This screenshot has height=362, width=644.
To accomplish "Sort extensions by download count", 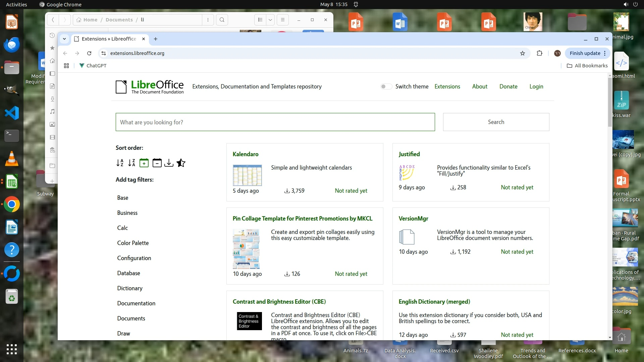I will click(x=169, y=163).
